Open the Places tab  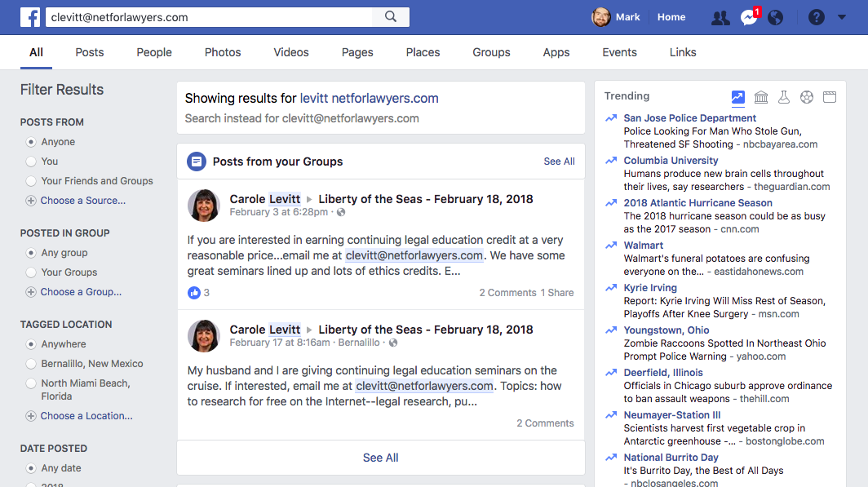click(423, 52)
